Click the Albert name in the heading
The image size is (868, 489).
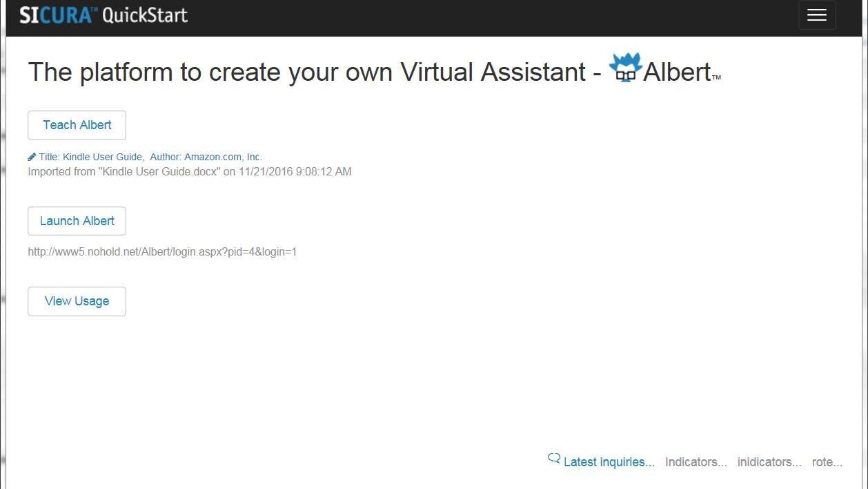676,72
